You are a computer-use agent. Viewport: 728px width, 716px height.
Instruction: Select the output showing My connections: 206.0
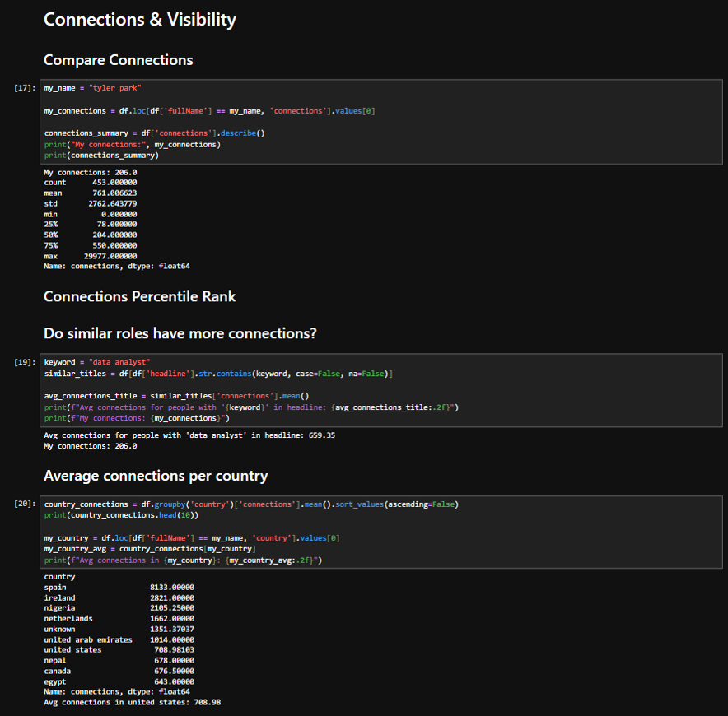[91, 172]
